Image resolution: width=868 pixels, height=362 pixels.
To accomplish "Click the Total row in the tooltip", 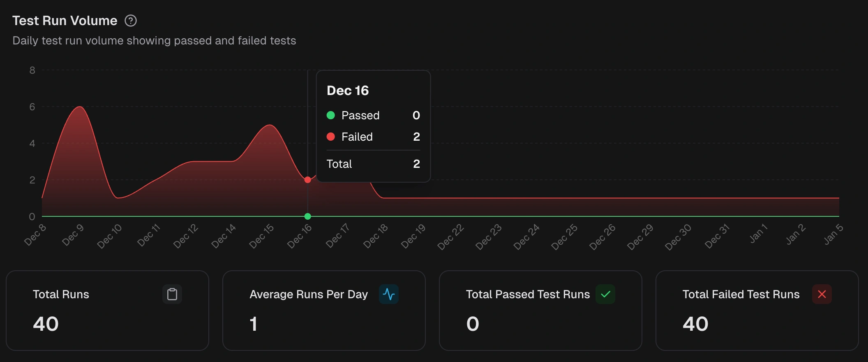I will pyautogui.click(x=373, y=164).
